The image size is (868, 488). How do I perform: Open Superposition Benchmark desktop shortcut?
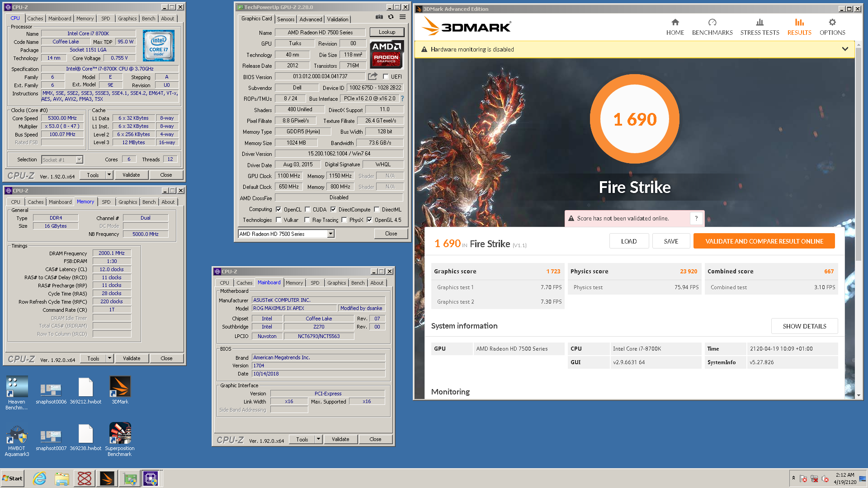tap(120, 439)
